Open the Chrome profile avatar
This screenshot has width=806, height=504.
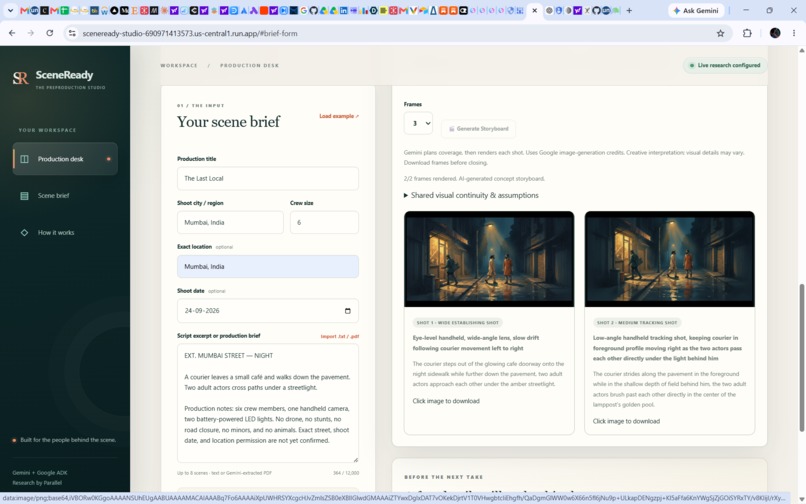[775, 33]
